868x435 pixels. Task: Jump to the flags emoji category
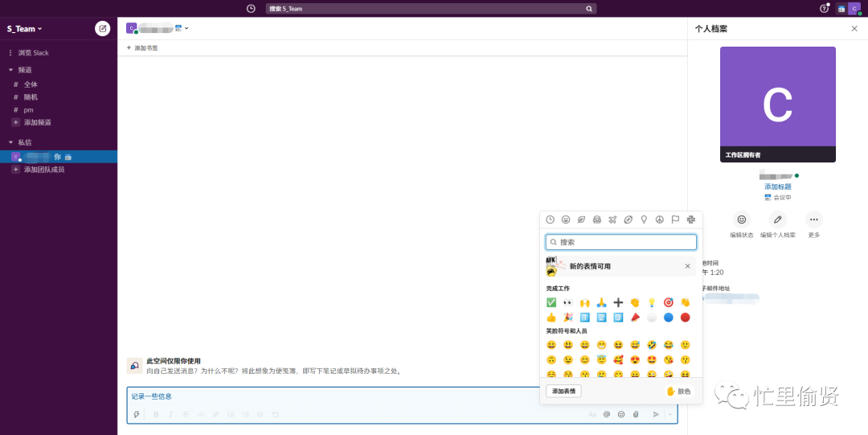click(675, 220)
